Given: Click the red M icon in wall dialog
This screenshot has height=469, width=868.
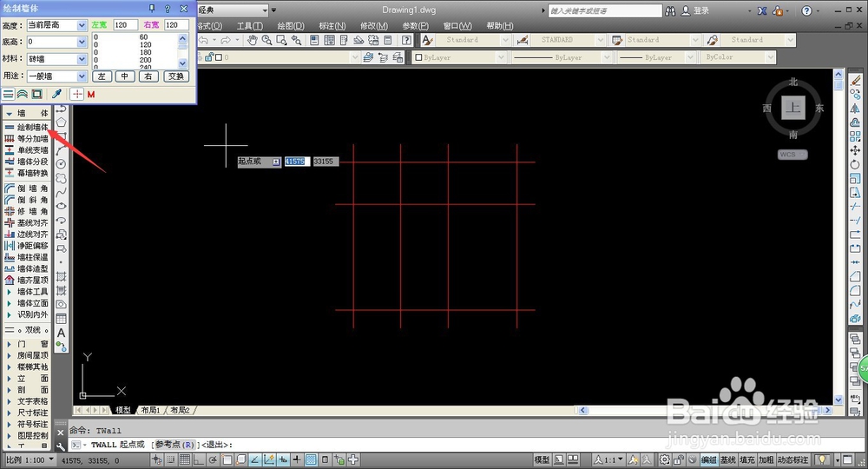Looking at the screenshot, I should click(x=91, y=94).
